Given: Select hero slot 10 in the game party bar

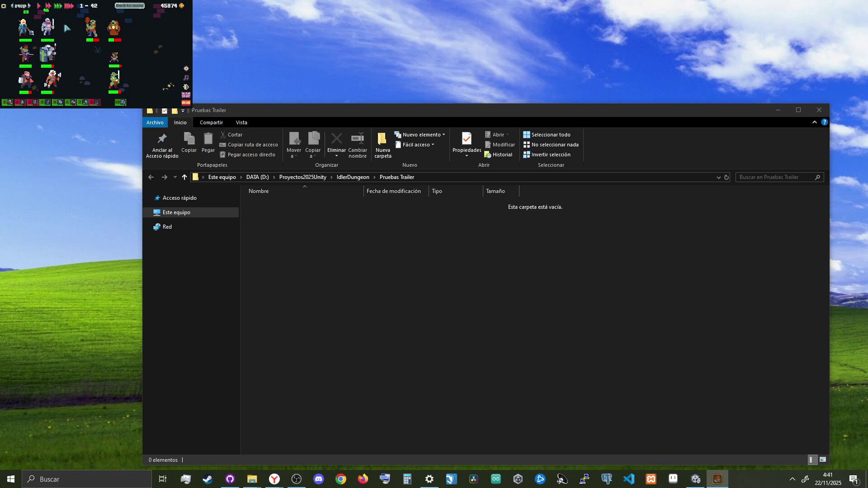Looking at the screenshot, I should click(x=119, y=103).
